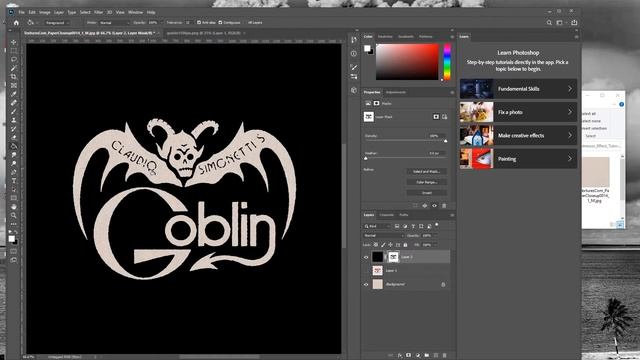Open the layer Opacity dropdown arrow
This screenshot has width=640, height=360.
click(x=436, y=236)
